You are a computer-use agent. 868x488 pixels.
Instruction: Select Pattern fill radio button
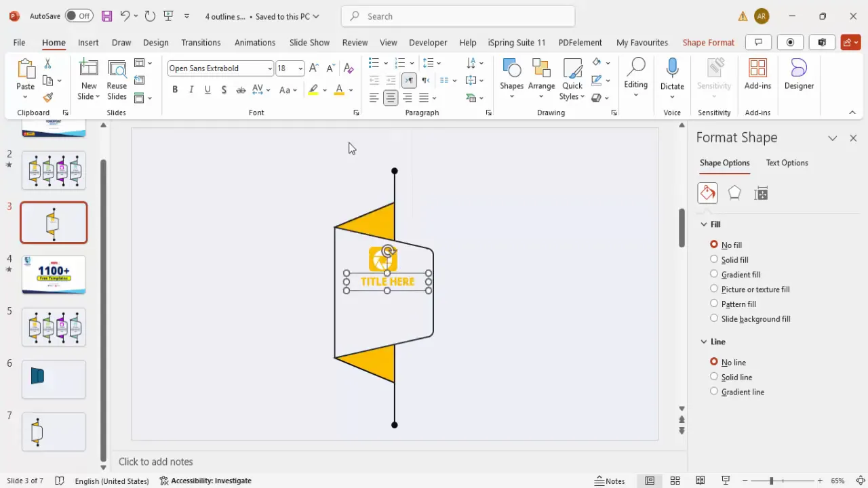[x=714, y=304]
